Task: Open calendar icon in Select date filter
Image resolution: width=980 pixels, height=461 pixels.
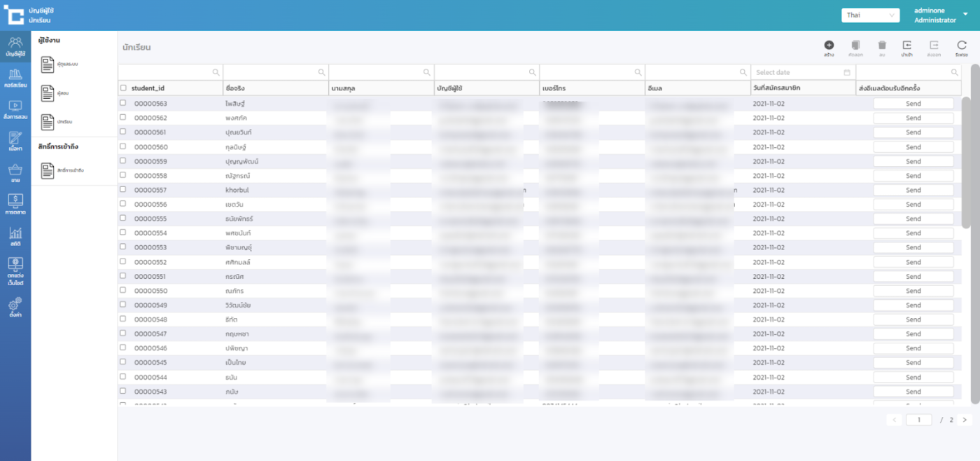Action: click(x=847, y=72)
